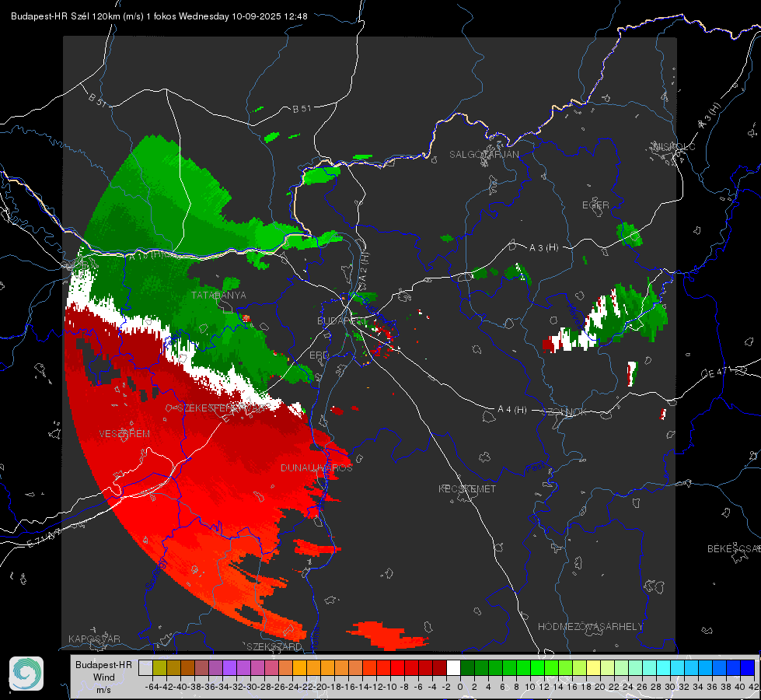Click the A 3 (H) label near Eger
The height and width of the screenshot is (700, 761).
(543, 248)
